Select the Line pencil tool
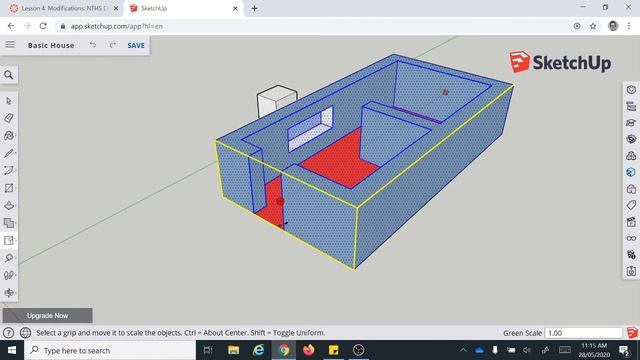This screenshot has height=360, width=640. pyautogui.click(x=9, y=153)
